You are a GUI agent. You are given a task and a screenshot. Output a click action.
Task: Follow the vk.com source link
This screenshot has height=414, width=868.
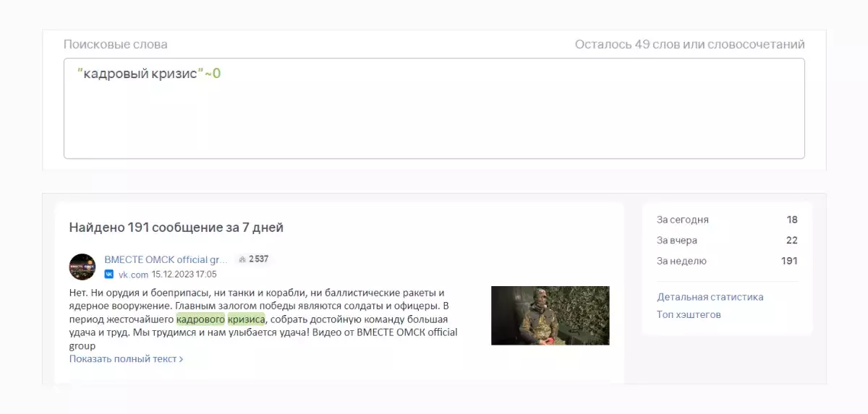(134, 275)
